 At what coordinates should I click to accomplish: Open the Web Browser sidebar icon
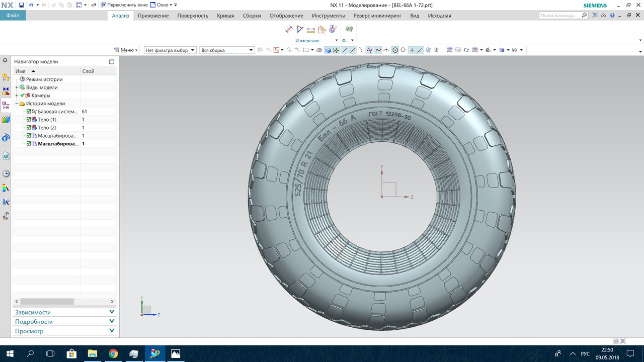6,156
